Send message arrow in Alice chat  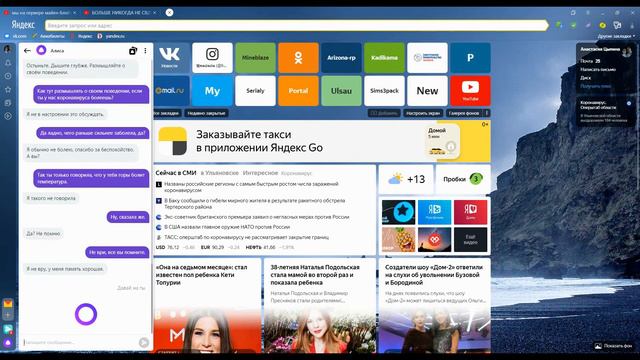coord(144,342)
